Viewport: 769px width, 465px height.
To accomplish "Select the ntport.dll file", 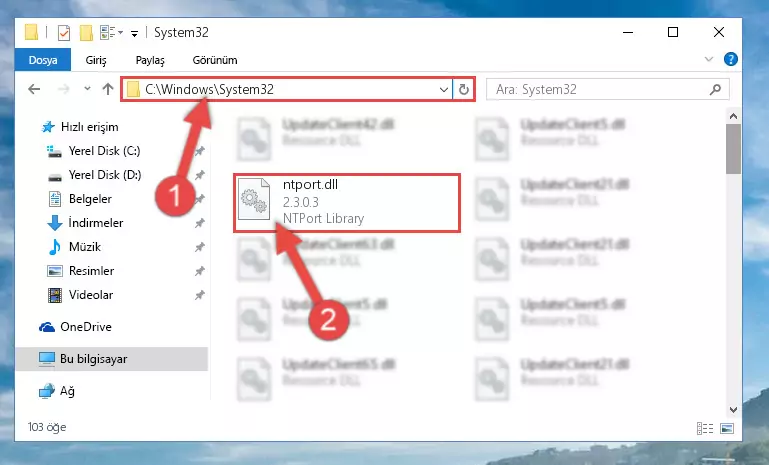I will (347, 202).
